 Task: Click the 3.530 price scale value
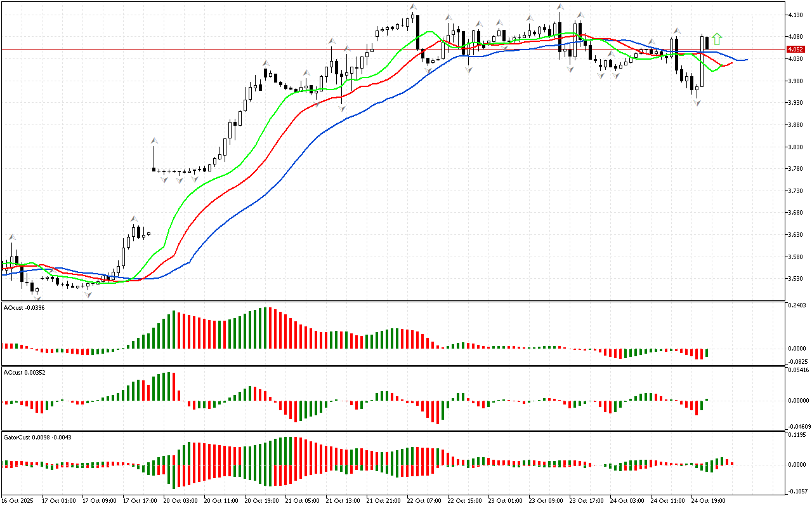[796, 279]
